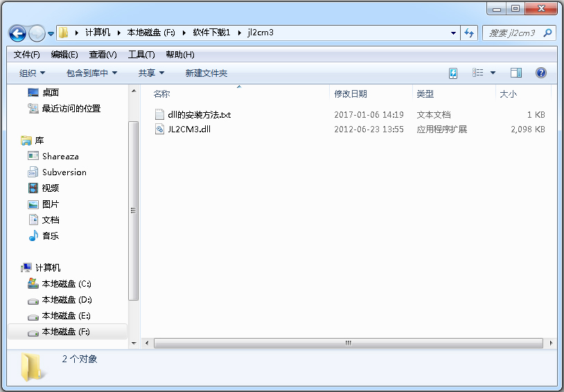Click the Back navigation arrow button
This screenshot has width=564, height=392.
(17, 33)
